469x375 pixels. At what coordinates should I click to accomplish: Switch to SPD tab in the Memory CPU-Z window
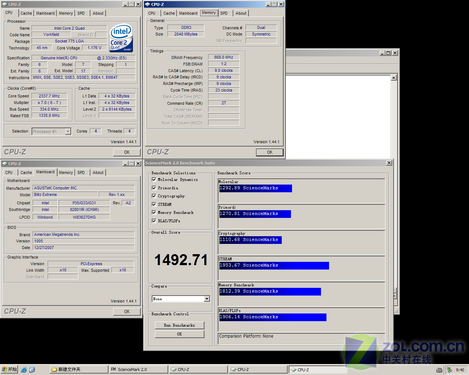point(224,13)
